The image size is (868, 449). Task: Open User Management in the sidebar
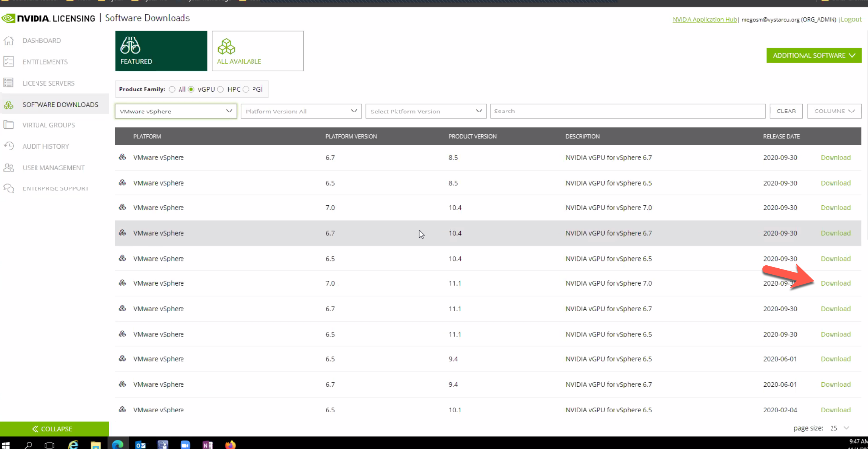pos(55,167)
